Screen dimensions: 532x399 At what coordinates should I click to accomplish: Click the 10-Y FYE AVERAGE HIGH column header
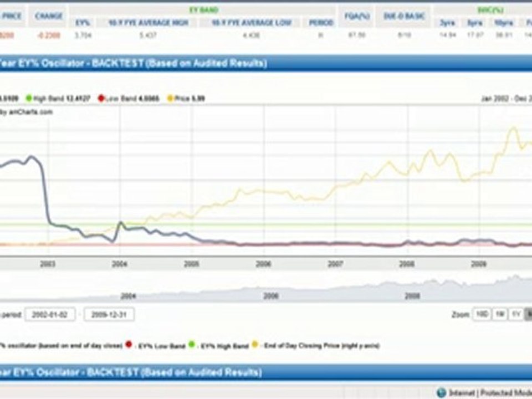(149, 23)
